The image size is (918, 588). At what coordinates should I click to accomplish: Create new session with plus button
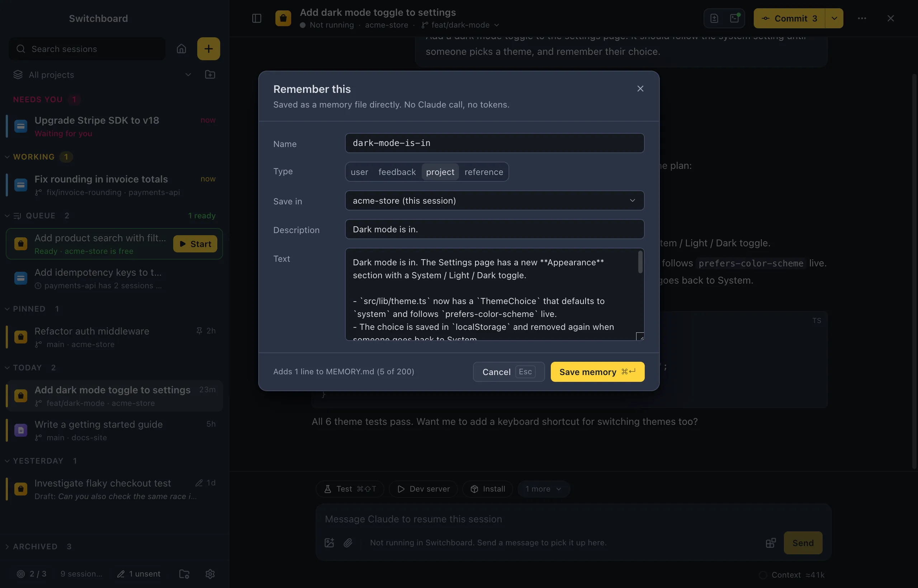pyautogui.click(x=208, y=49)
